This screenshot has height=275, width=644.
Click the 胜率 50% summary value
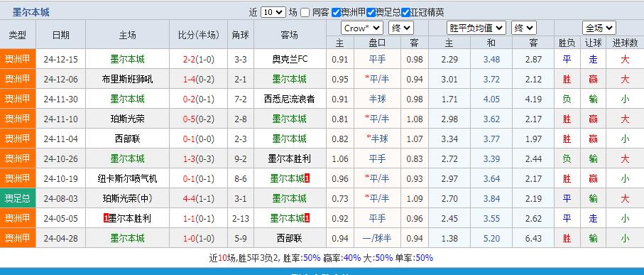pos(312,258)
